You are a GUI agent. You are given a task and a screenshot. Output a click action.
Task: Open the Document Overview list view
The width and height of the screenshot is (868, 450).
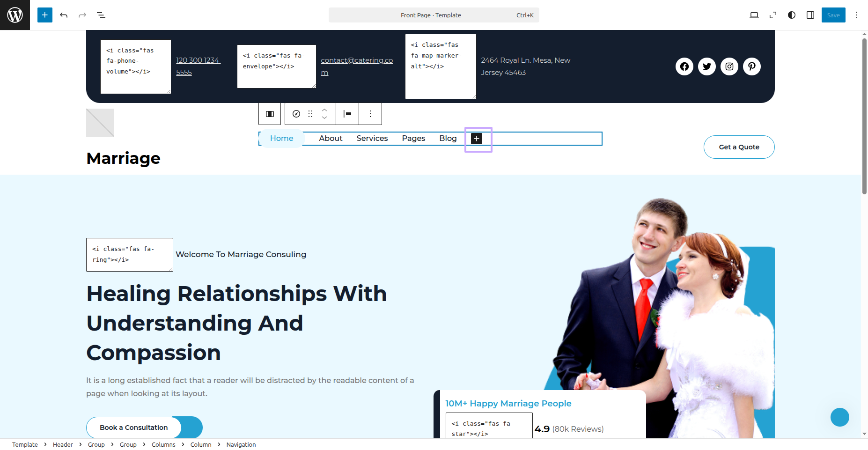coord(101,15)
